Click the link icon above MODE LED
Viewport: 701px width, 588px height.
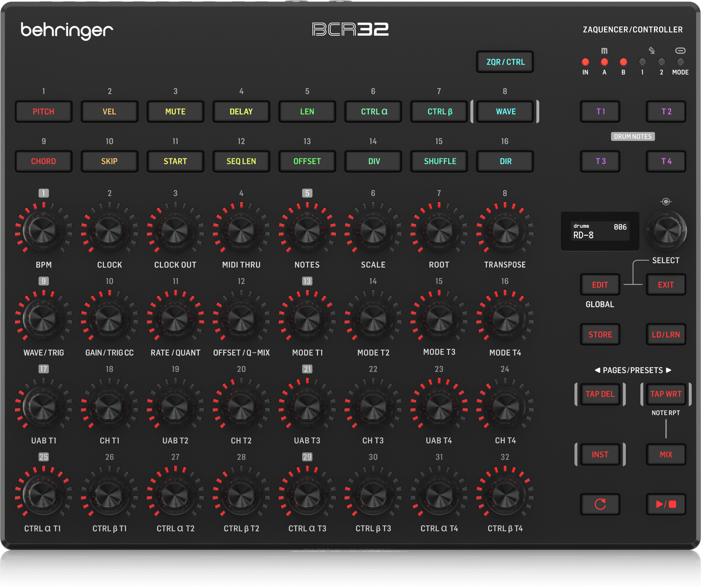tap(680, 50)
